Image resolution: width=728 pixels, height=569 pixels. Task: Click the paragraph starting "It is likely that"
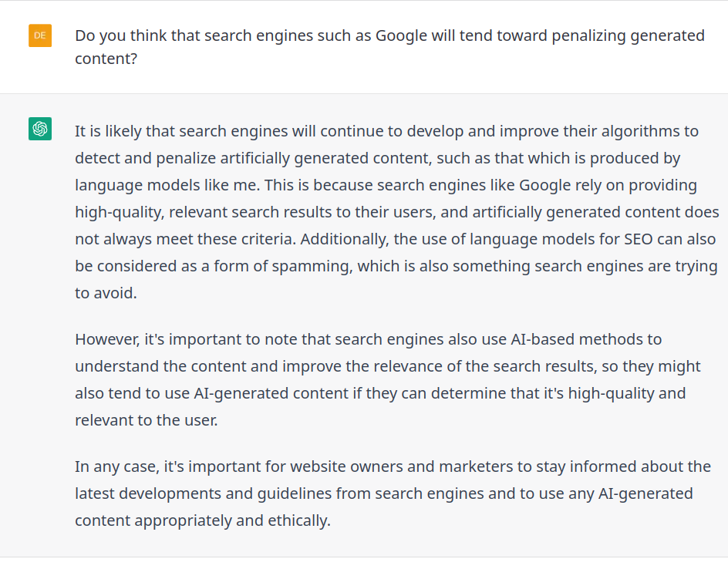(x=396, y=212)
